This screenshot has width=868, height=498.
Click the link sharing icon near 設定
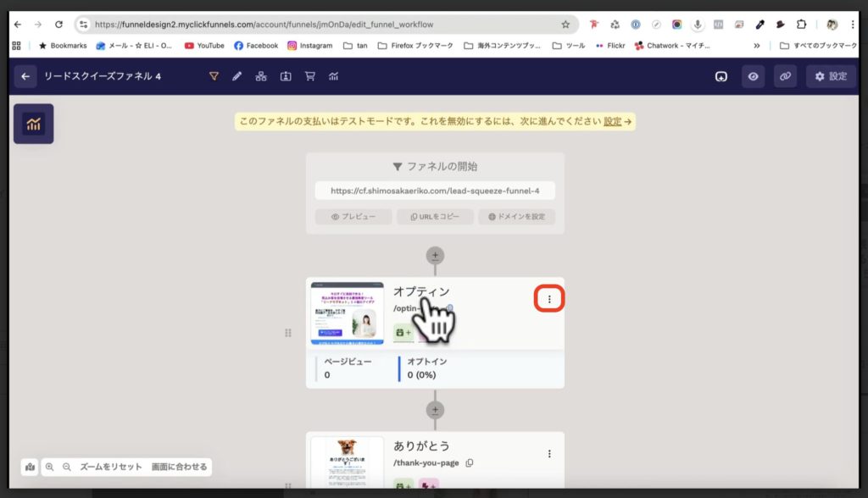pyautogui.click(x=785, y=76)
